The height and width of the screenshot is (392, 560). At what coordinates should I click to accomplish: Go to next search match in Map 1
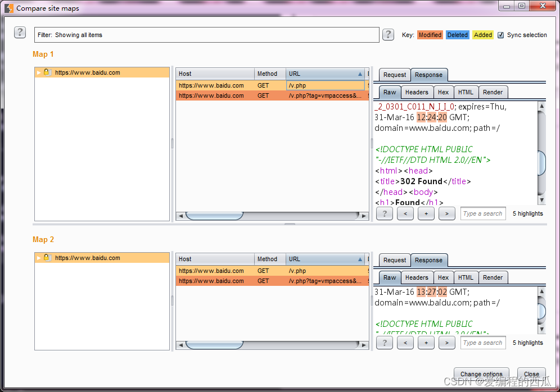coord(447,213)
